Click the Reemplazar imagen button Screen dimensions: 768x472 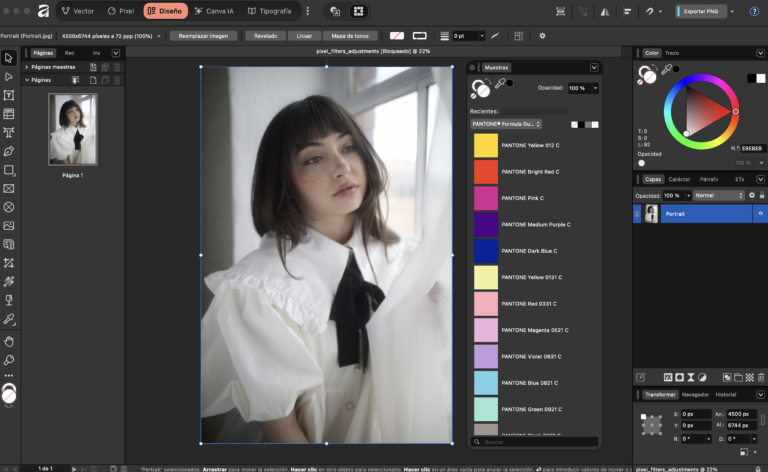tap(203, 35)
